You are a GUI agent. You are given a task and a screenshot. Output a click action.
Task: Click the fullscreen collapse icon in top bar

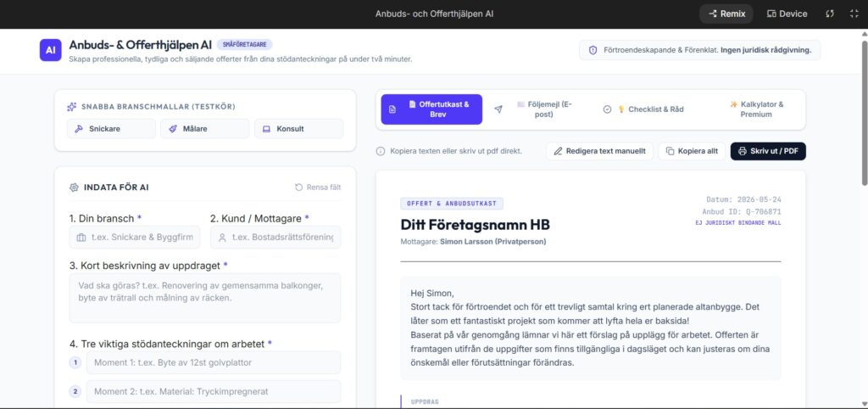click(854, 14)
